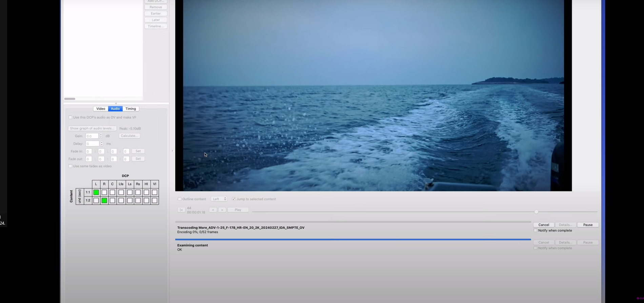Toggle audio mapping 1:1 to L channel

click(96, 192)
